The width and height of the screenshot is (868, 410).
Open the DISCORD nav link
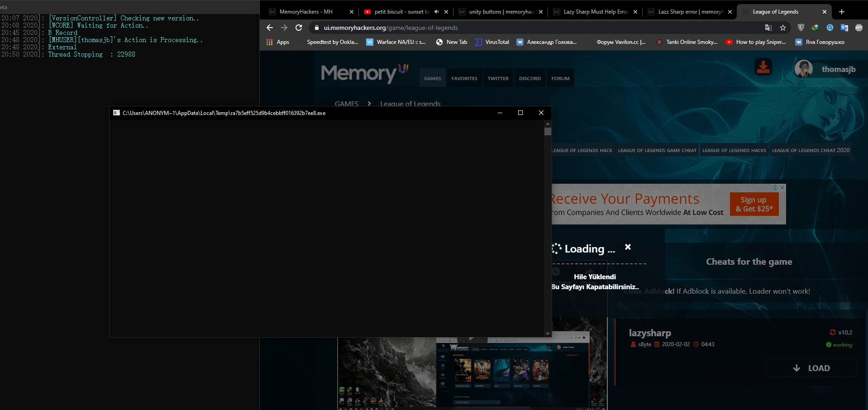(530, 78)
